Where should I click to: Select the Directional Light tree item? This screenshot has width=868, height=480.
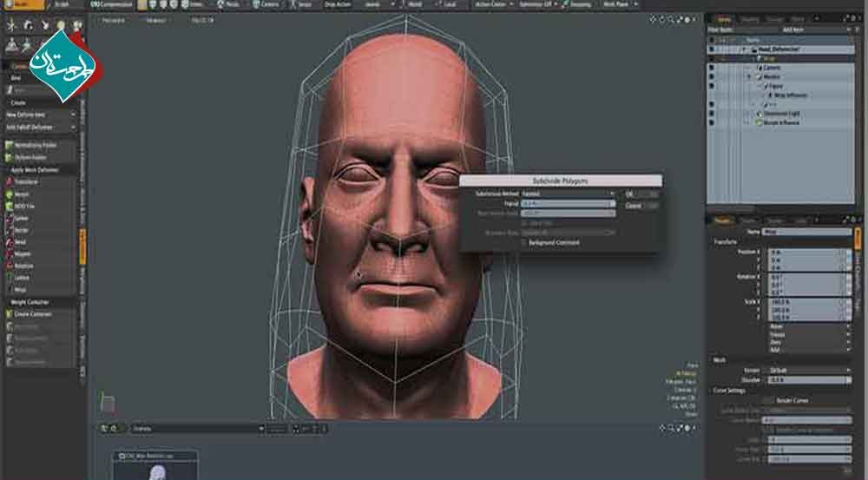pos(782,114)
